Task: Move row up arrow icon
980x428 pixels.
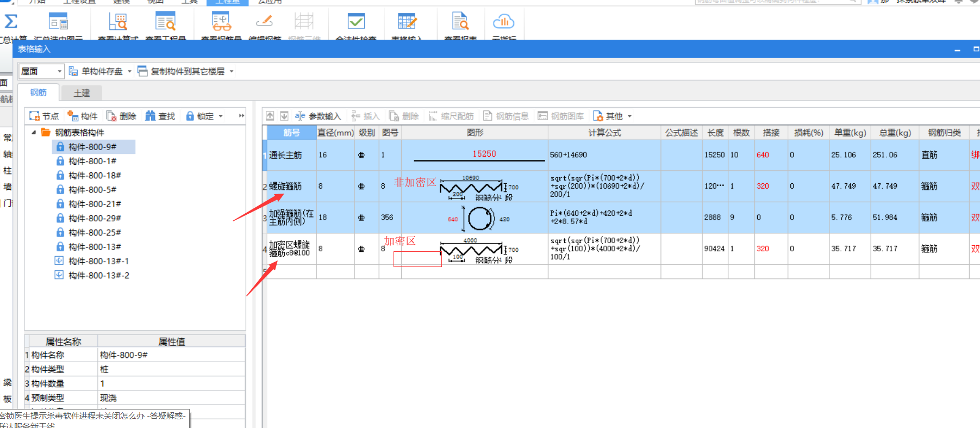Action: pyautogui.click(x=270, y=116)
